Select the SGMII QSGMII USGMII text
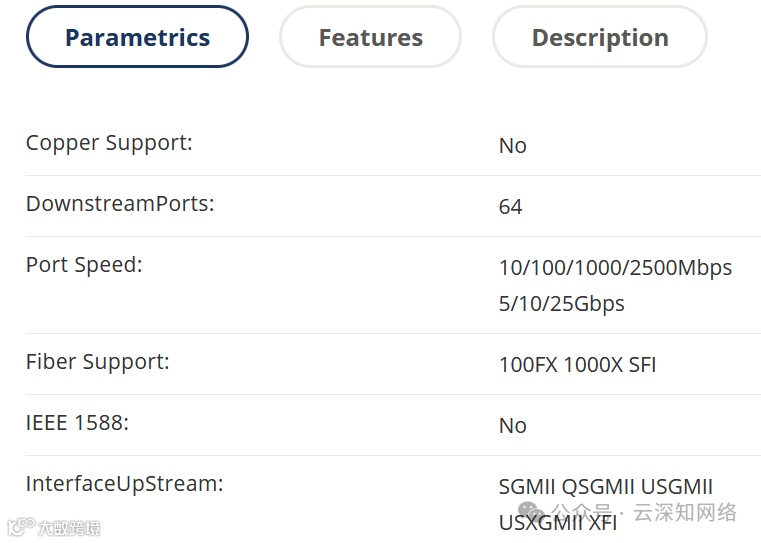761x543 pixels. pyautogui.click(x=606, y=487)
